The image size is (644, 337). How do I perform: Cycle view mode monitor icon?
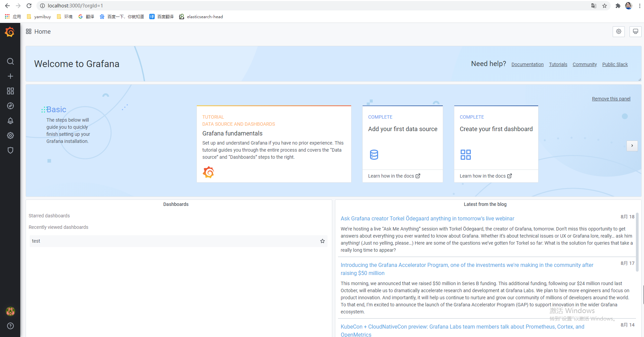point(636,31)
